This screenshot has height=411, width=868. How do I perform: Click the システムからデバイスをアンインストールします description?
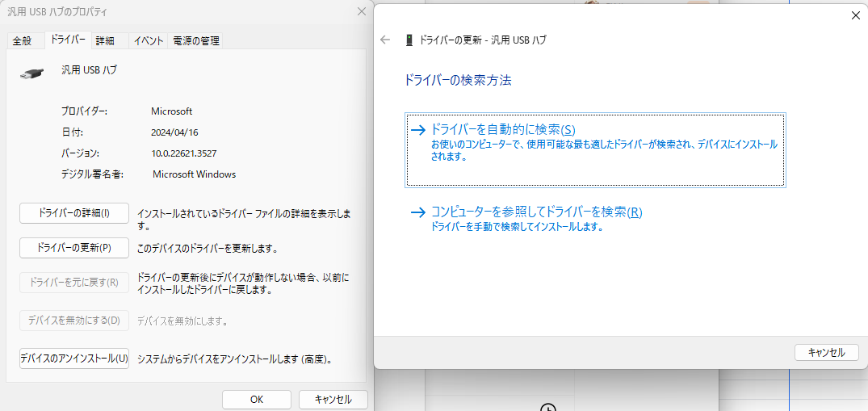(x=235, y=359)
